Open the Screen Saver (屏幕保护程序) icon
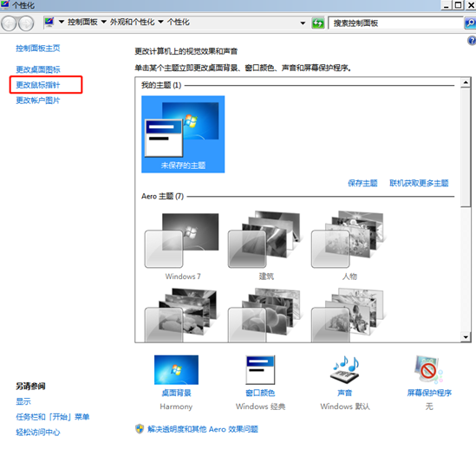This screenshot has width=476, height=449. (428, 369)
